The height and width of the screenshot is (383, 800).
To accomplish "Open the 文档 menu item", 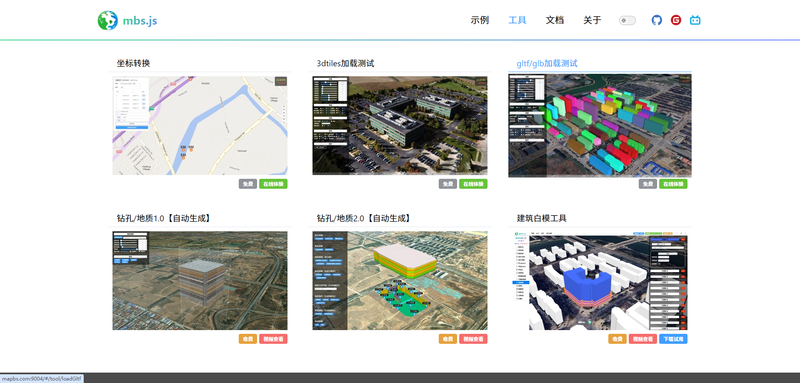I will (555, 20).
